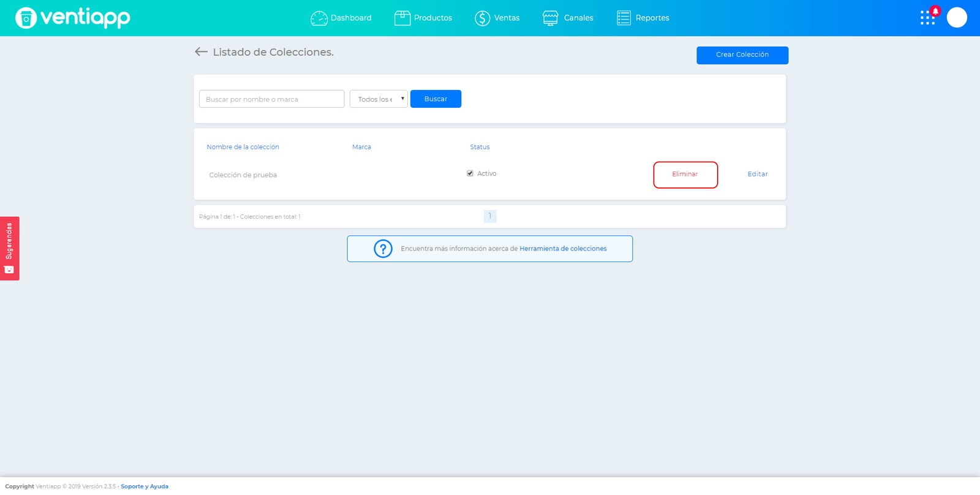Click the Listado de Colecciones heading
Image resolution: width=980 pixels, height=495 pixels.
tap(273, 52)
